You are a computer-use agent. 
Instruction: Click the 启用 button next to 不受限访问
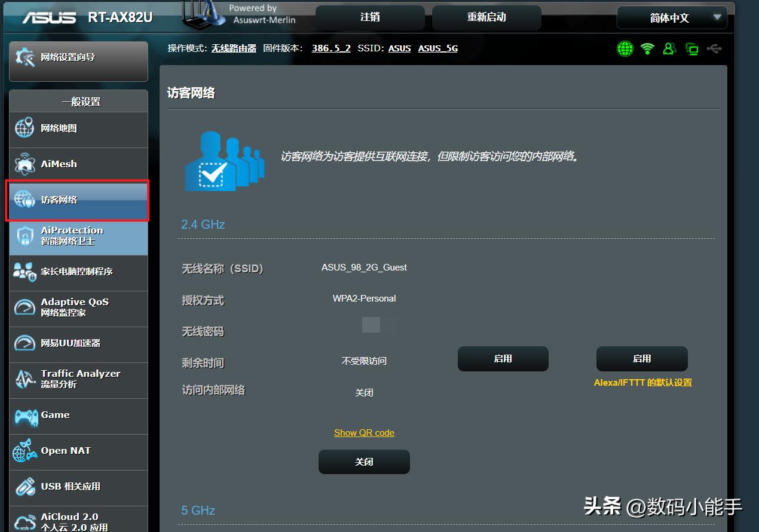(503, 359)
